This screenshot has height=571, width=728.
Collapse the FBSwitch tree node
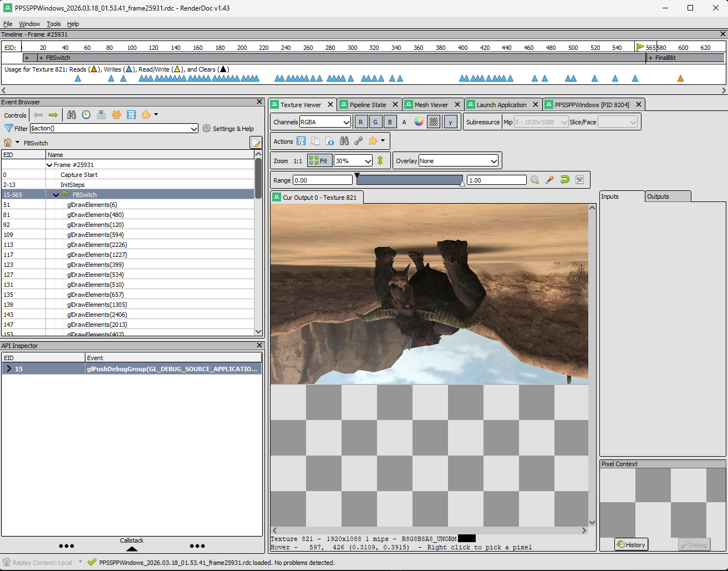(56, 195)
